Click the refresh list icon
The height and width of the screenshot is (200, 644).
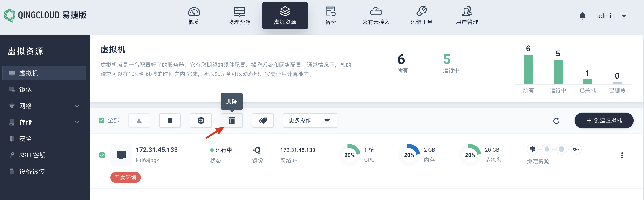tap(556, 121)
